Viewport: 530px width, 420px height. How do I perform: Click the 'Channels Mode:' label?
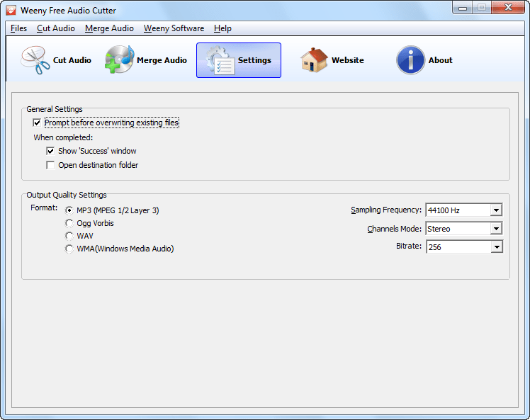pos(395,229)
